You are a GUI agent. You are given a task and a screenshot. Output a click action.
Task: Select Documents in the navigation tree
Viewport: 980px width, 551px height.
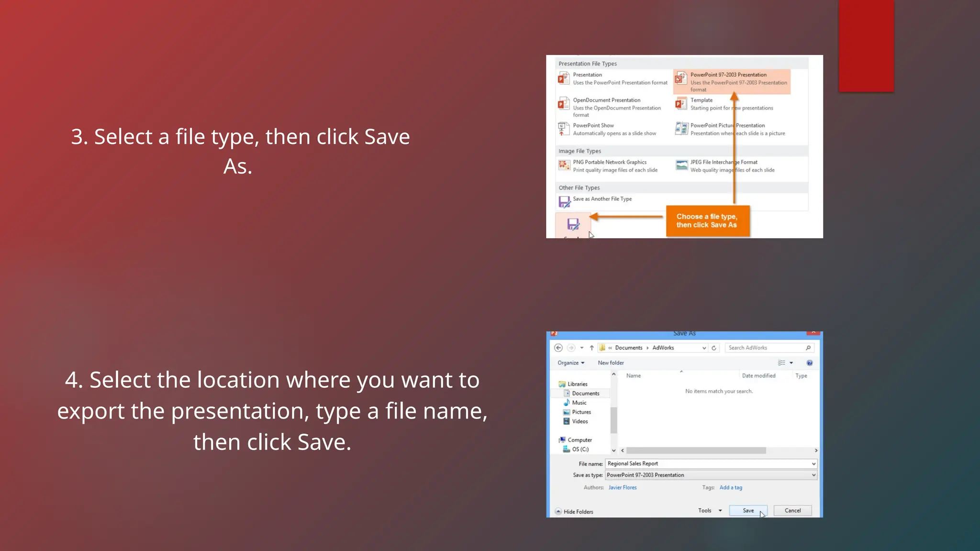coord(581,394)
